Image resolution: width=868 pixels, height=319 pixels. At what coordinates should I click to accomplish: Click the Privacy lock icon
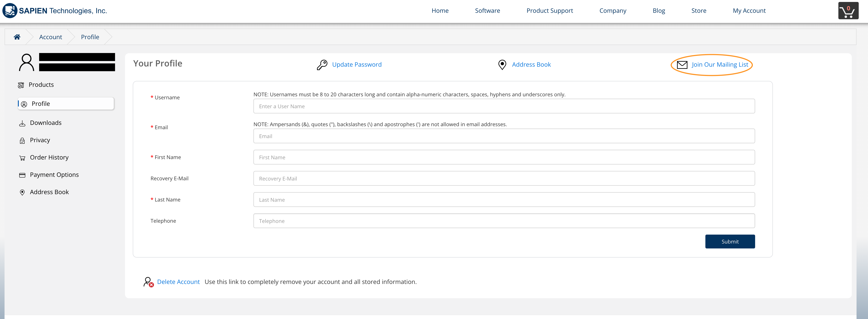coord(22,141)
